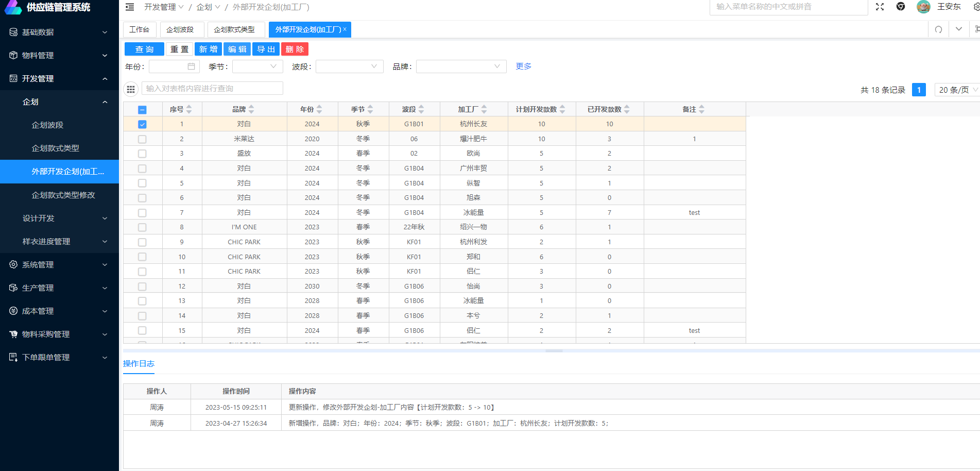The height and width of the screenshot is (471, 980).
Task: Uncheck the row 1 checkbox
Action: (x=143, y=124)
